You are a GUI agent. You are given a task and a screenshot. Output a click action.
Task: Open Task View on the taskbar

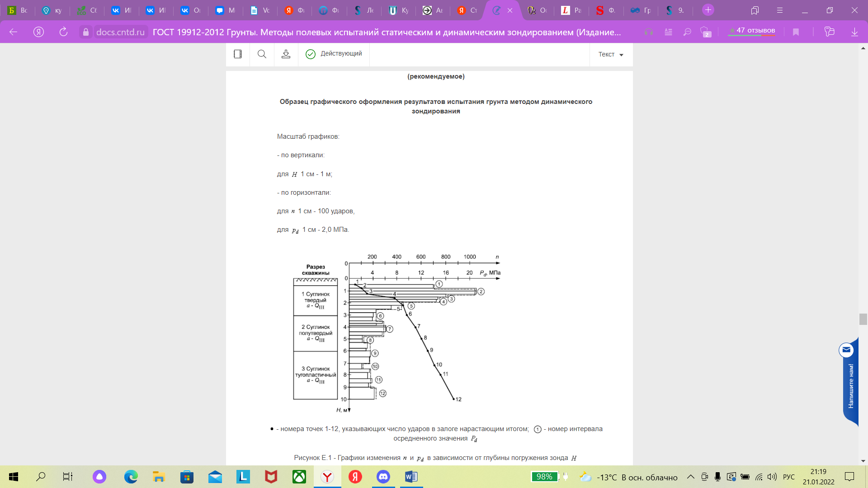68,477
